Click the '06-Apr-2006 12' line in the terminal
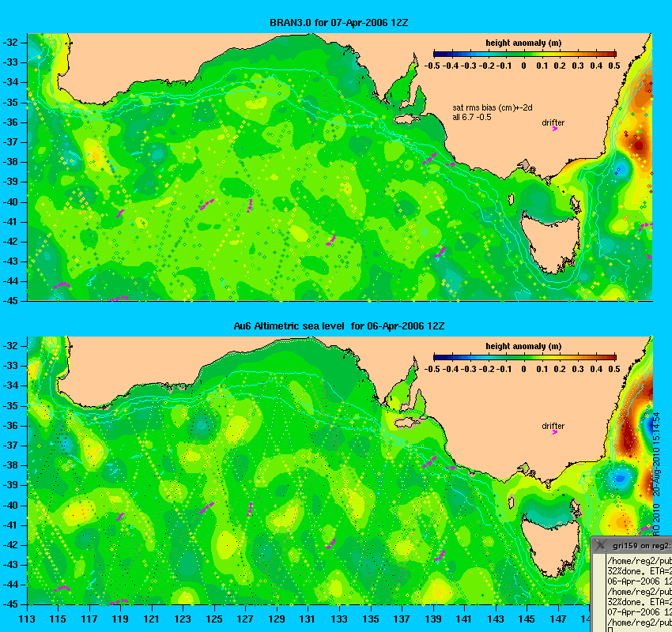The image size is (672, 632). 640,581
